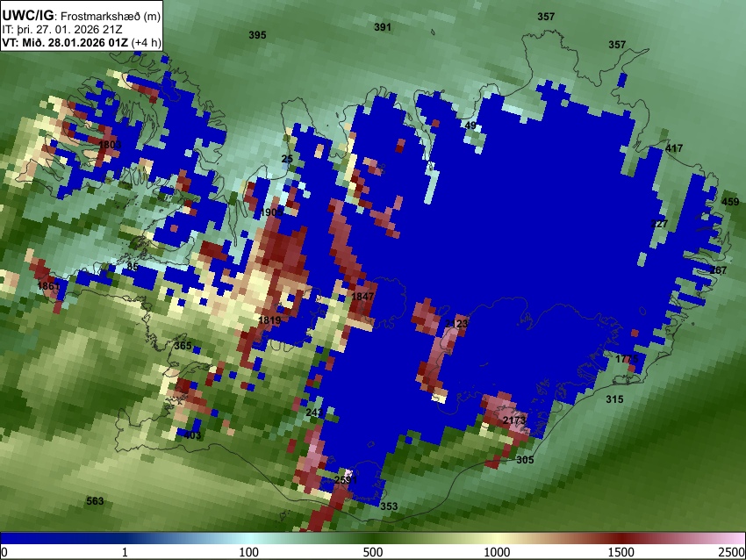Click the 365 value label
This screenshot has height=560, width=746.
click(183, 346)
